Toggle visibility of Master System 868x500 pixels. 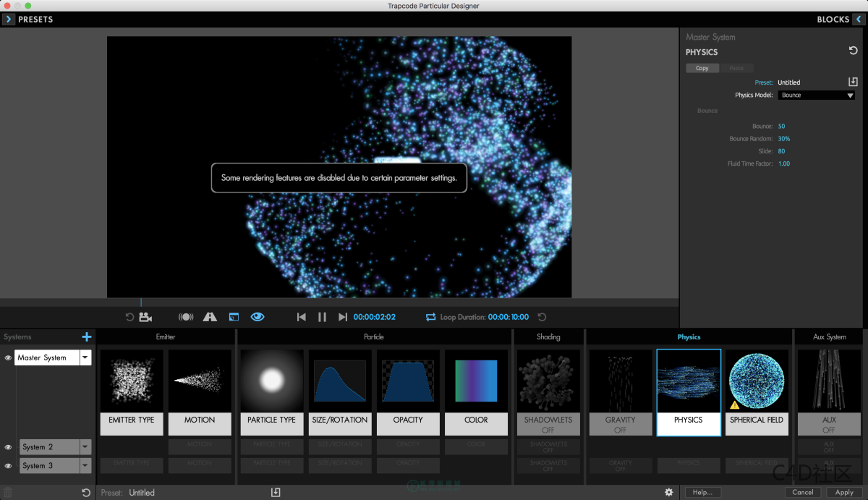pyautogui.click(x=7, y=357)
